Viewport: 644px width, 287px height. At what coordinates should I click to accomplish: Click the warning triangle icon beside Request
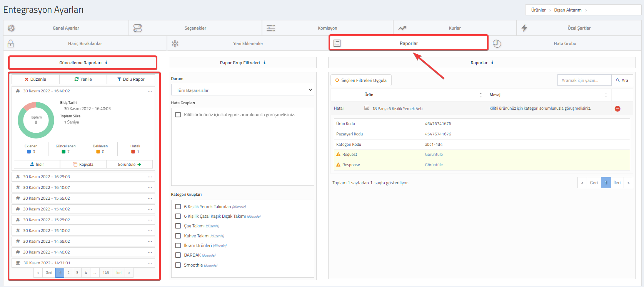pyautogui.click(x=339, y=154)
